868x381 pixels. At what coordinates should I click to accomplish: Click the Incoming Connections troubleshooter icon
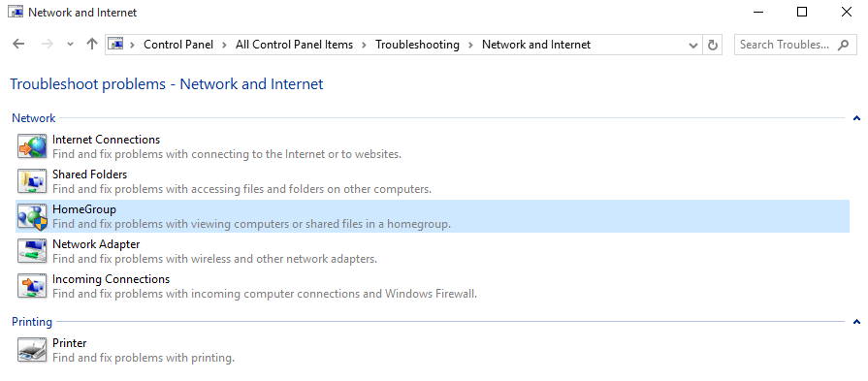click(x=32, y=286)
